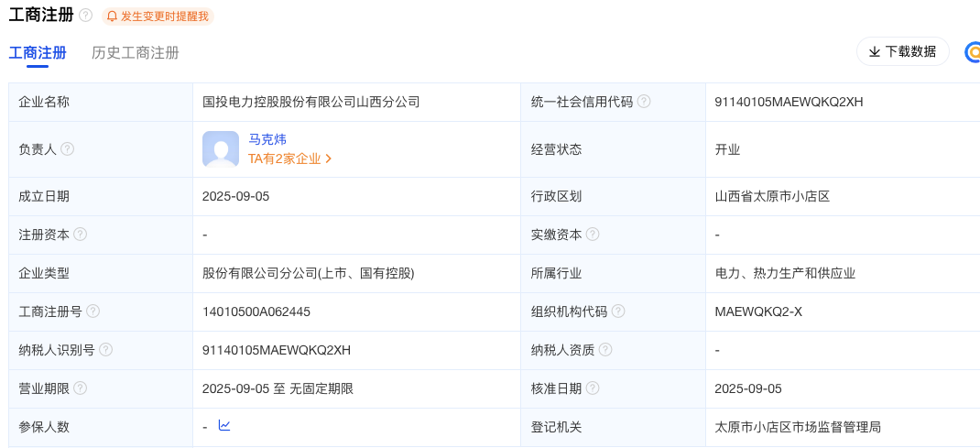Click 发生变更时提醒我 reminder button
980x448 pixels.
click(158, 16)
